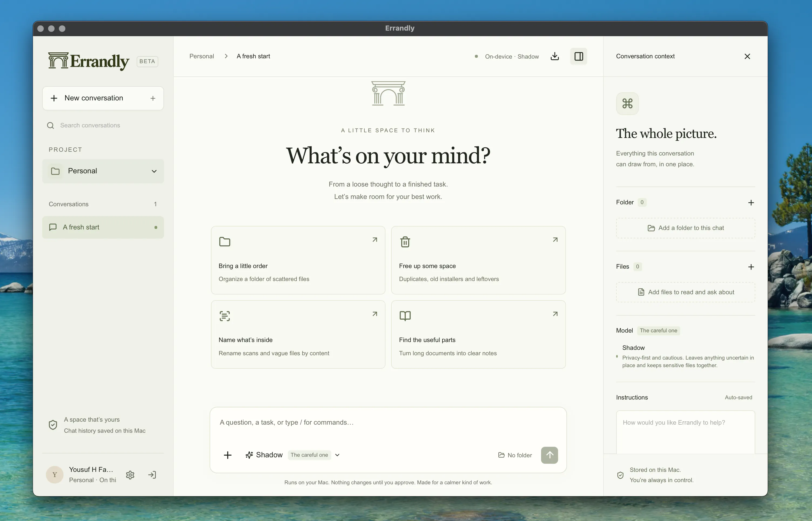Click the Errandly logo in sidebar

88,61
